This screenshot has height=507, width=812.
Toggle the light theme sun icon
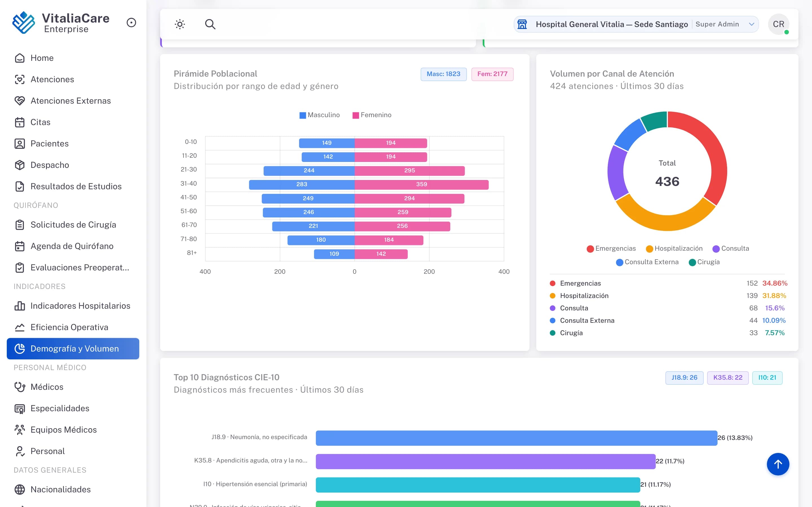pos(180,24)
